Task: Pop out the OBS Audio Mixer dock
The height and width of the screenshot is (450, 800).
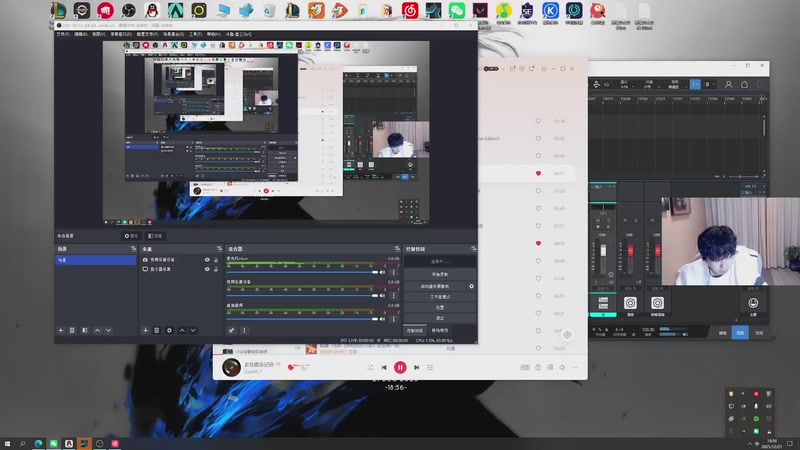Action: coord(397,249)
